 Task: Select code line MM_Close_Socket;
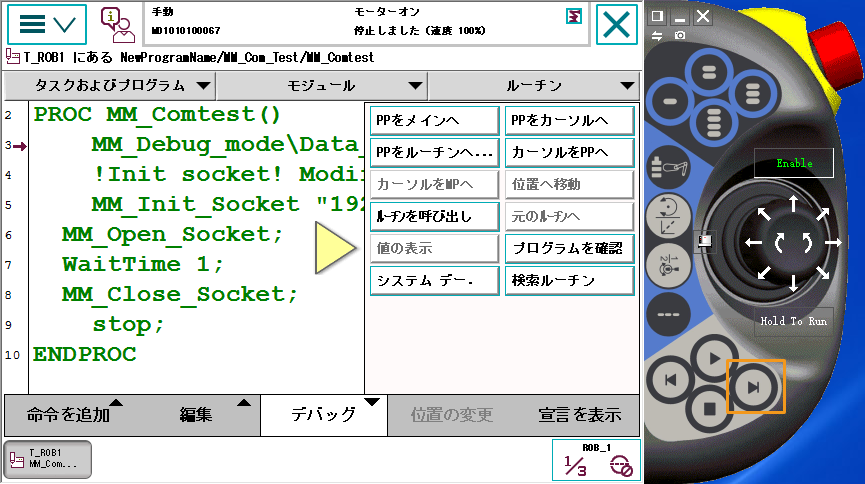pos(179,294)
